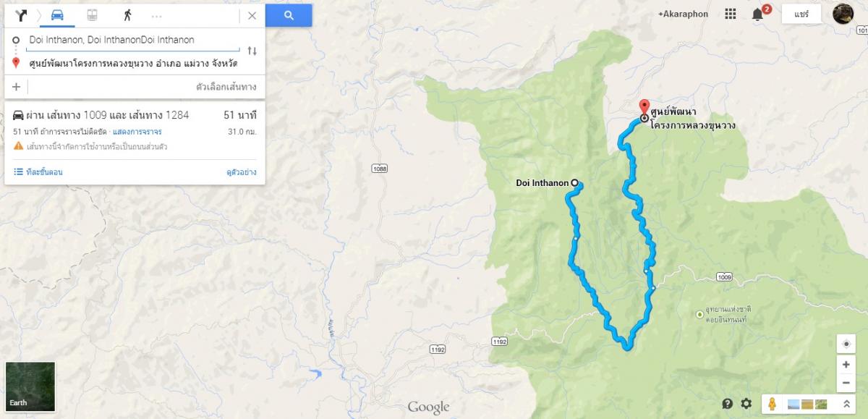The height and width of the screenshot is (419, 868).
Task: Click the share button
Action: [801, 14]
